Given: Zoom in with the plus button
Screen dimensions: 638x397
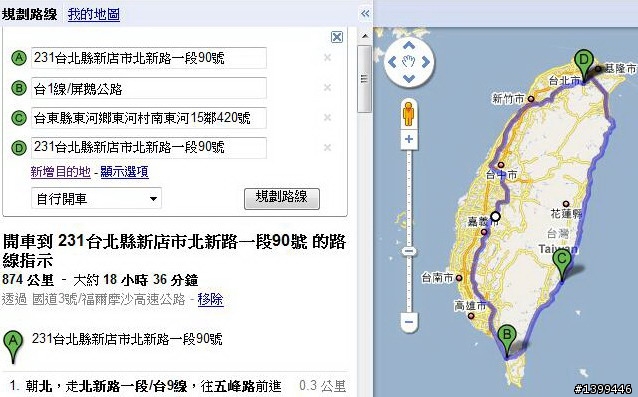Looking at the screenshot, I should click(409, 140).
